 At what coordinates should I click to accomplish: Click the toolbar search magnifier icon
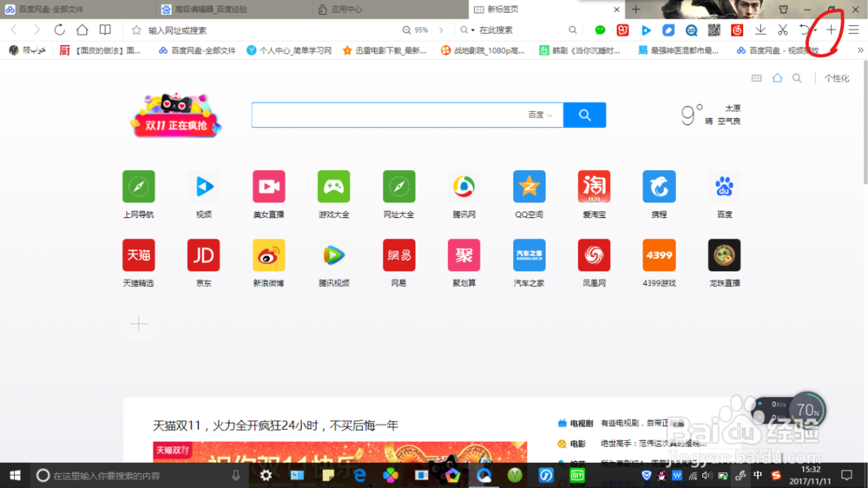click(572, 30)
